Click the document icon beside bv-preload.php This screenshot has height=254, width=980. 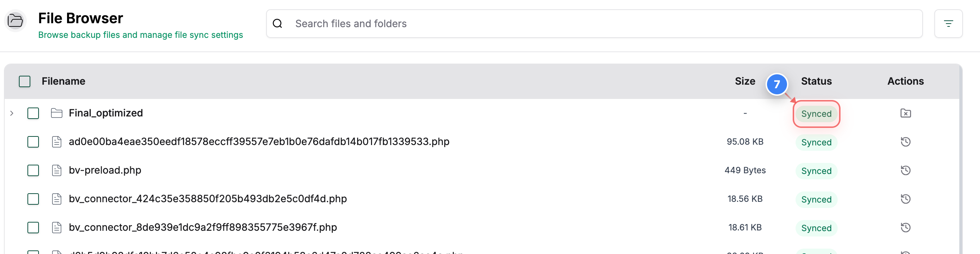click(56, 170)
